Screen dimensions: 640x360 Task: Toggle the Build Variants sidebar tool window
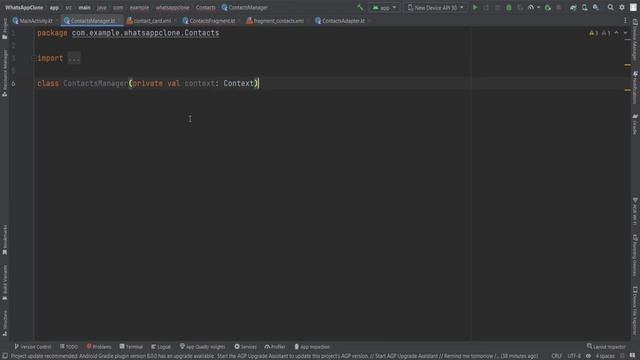[x=4, y=283]
